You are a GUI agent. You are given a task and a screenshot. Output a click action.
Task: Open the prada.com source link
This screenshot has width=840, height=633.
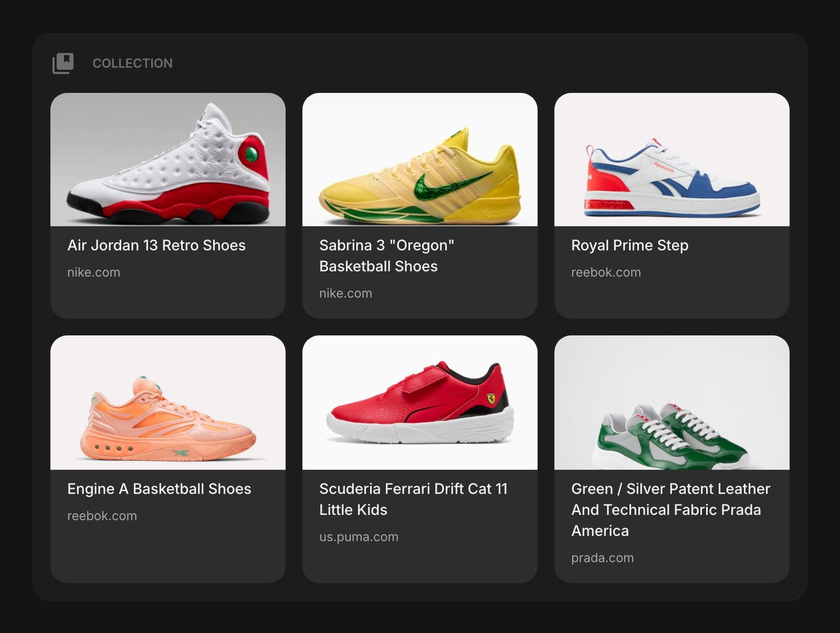(602, 558)
